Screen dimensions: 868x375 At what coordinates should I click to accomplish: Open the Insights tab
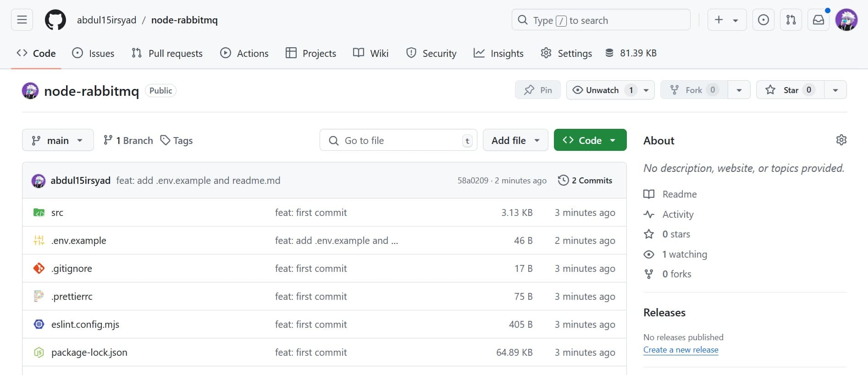[498, 53]
